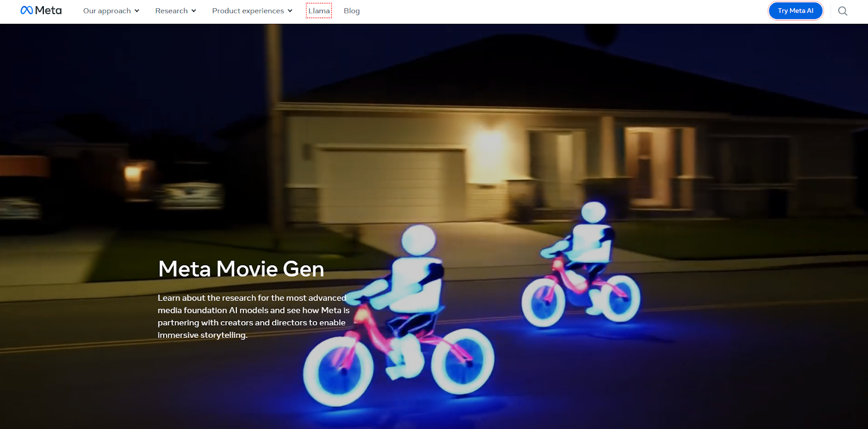Open the Llama nav link

tap(319, 11)
